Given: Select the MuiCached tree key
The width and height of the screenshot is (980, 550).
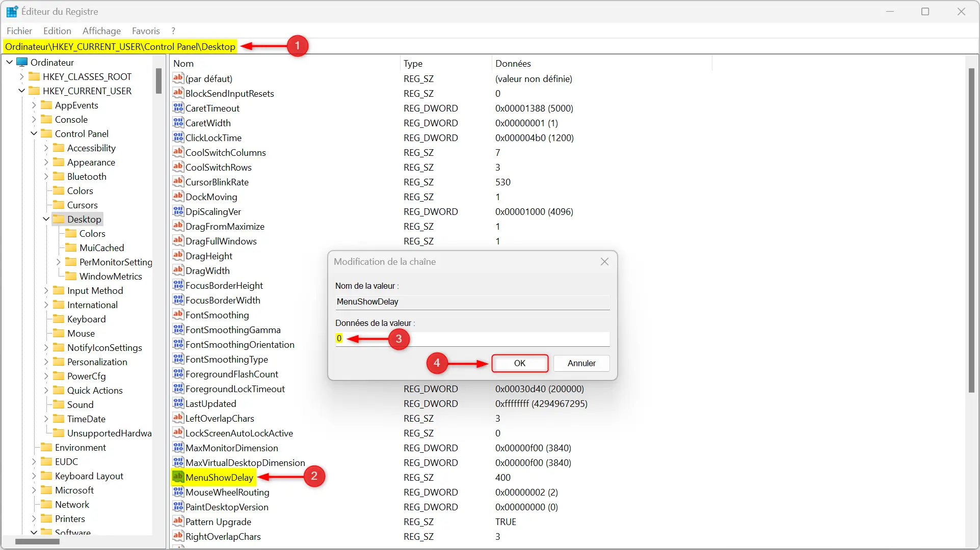Looking at the screenshot, I should point(101,248).
